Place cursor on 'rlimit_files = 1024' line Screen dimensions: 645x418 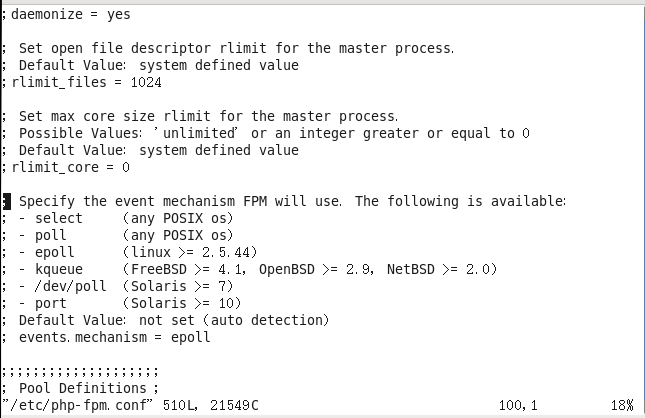[x=82, y=82]
